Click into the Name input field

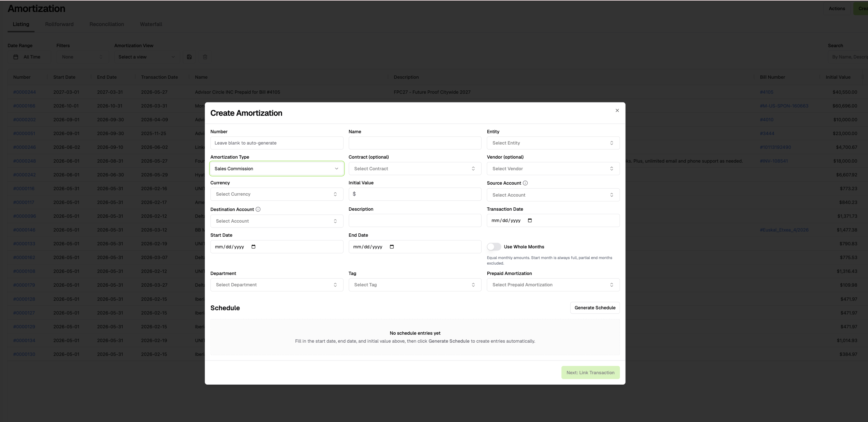[x=415, y=143]
